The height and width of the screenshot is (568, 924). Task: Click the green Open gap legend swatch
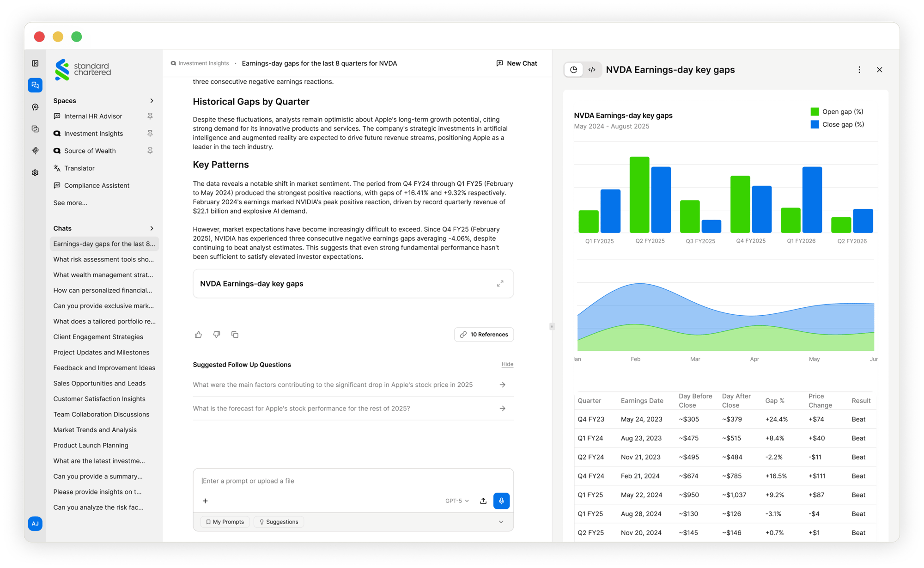pos(815,111)
